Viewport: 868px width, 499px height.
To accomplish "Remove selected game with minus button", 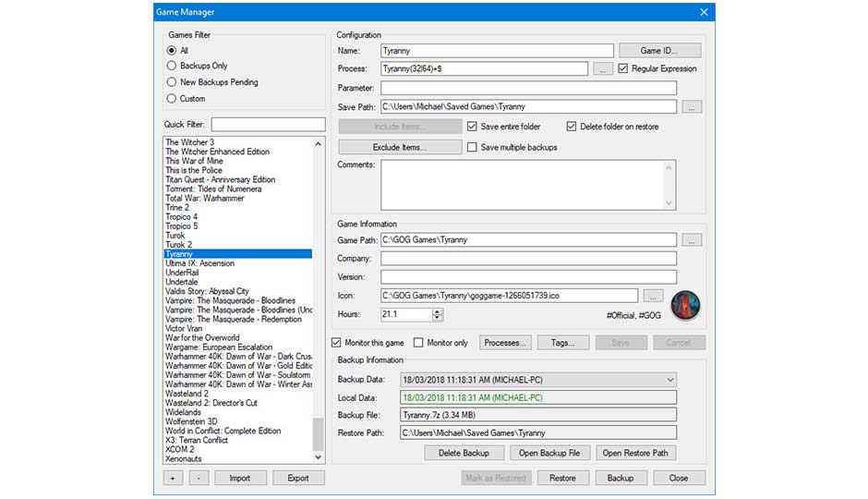I will click(199, 478).
